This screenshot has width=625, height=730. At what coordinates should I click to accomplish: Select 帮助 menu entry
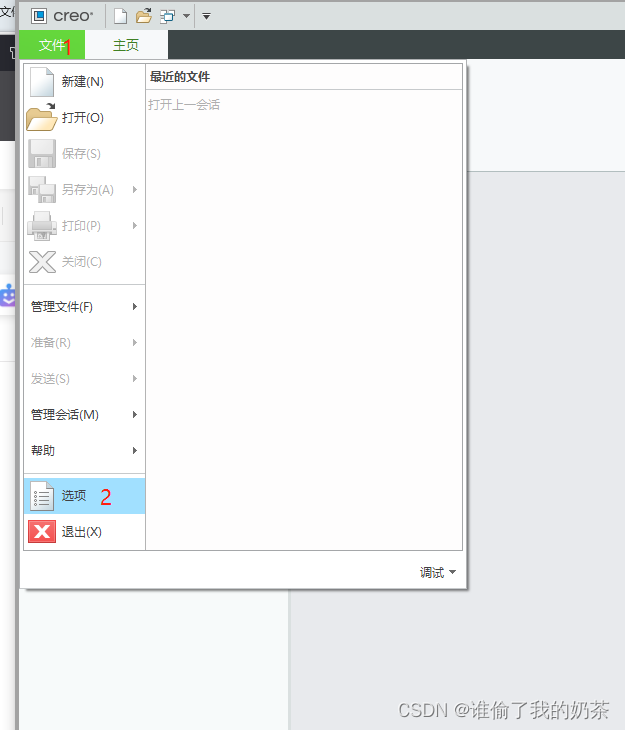[43, 451]
